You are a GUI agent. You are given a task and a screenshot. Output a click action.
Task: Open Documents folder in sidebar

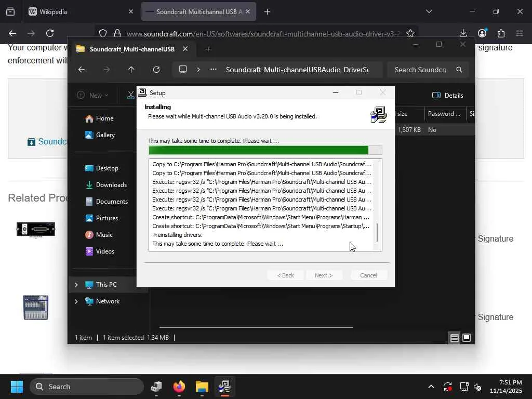tap(107, 202)
